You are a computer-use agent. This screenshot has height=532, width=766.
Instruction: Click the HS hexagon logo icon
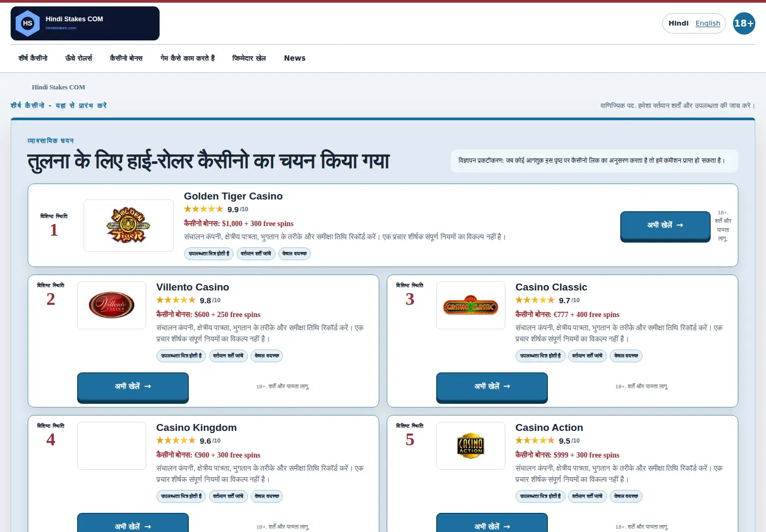tap(28, 23)
